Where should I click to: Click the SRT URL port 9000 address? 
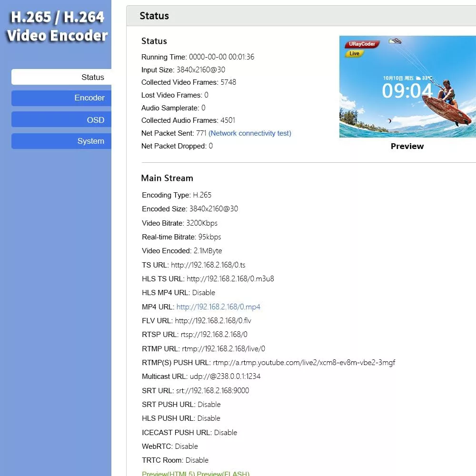tap(212, 391)
